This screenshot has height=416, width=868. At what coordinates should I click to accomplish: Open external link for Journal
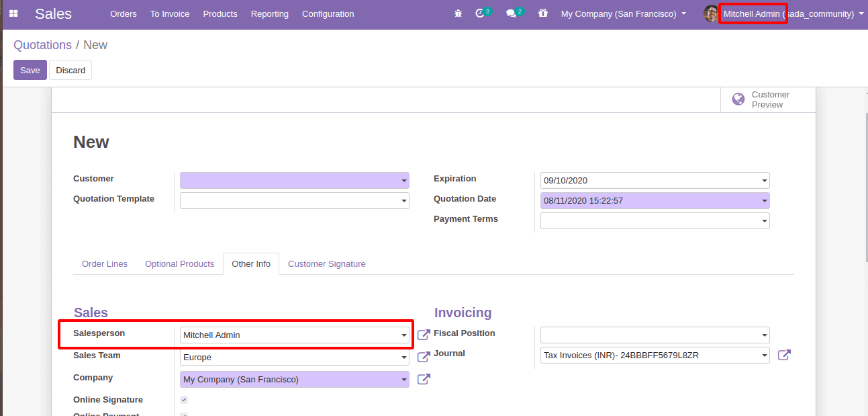[x=784, y=355]
